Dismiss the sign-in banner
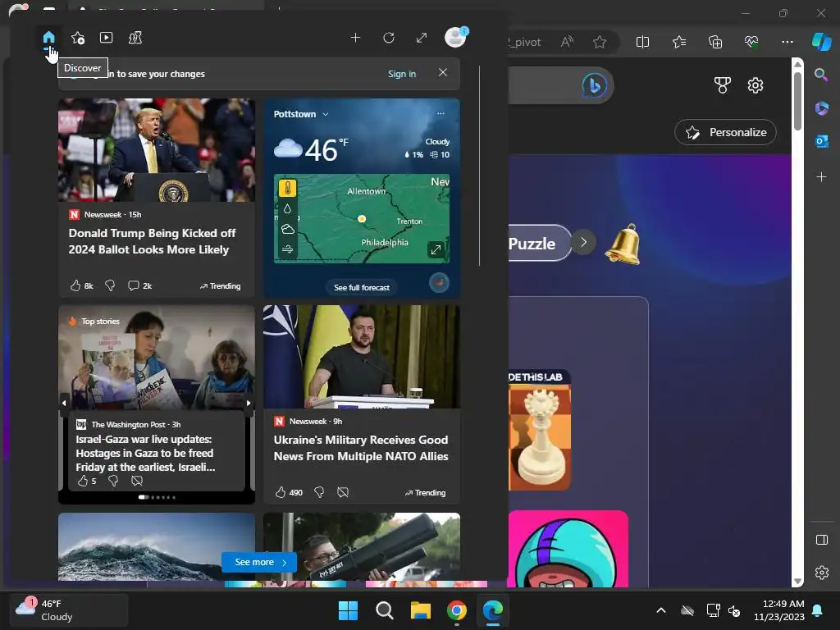Image resolution: width=840 pixels, height=630 pixels. (x=442, y=72)
